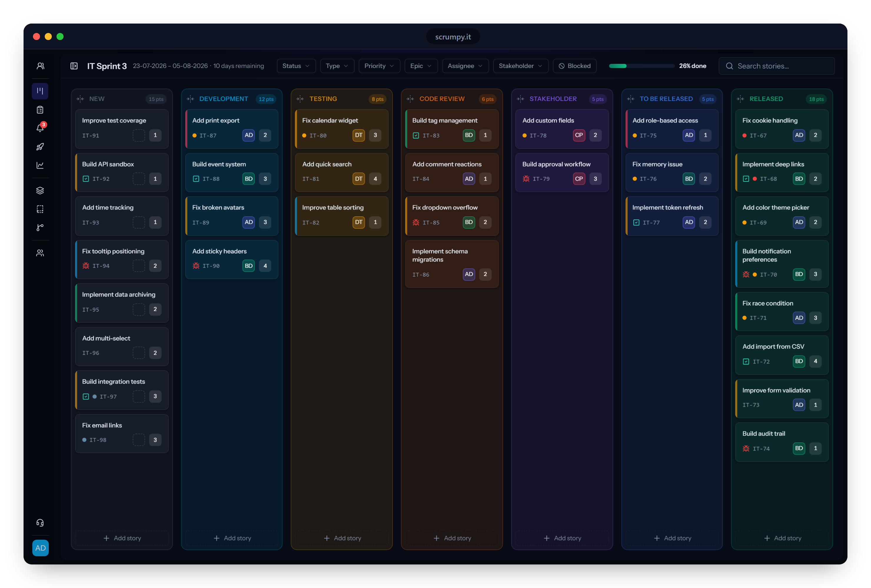
Task: Click the collapse icon of TESTING column
Action: coord(300,99)
